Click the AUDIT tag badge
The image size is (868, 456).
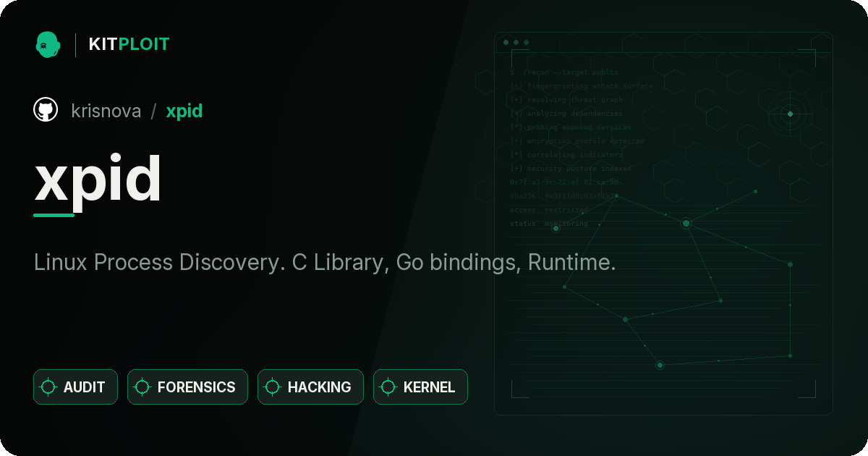[75, 387]
